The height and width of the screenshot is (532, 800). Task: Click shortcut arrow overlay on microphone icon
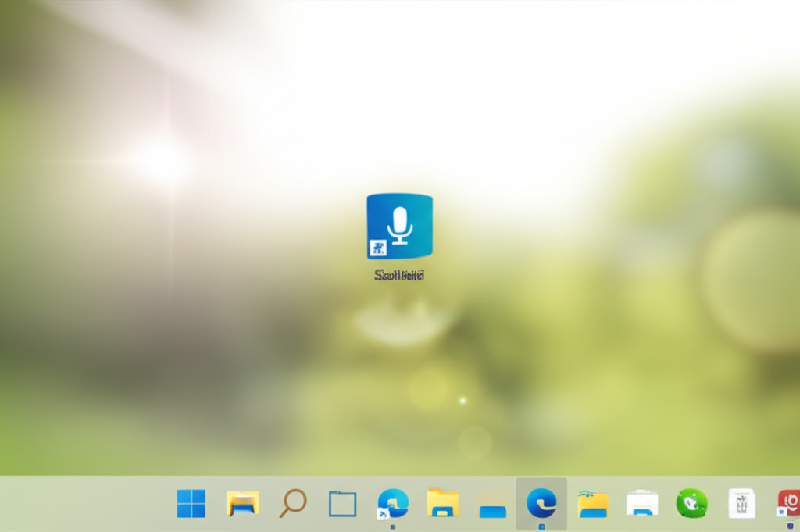tap(377, 249)
